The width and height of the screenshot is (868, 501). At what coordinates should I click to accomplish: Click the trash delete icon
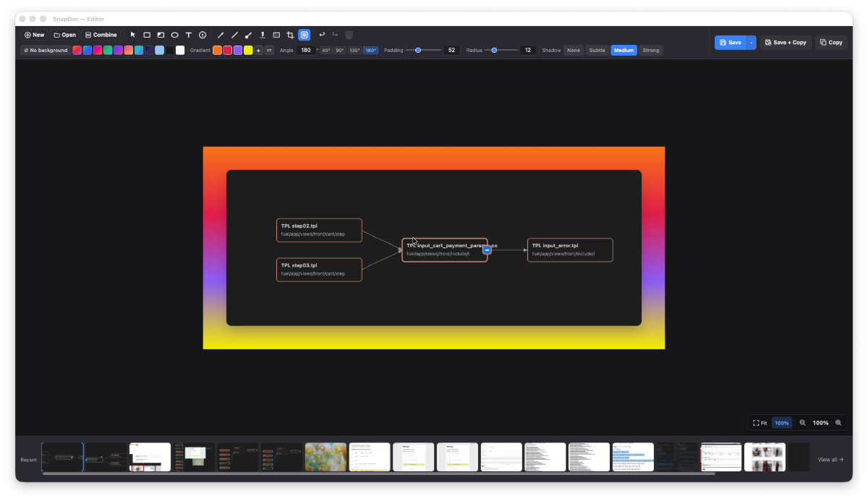(349, 35)
